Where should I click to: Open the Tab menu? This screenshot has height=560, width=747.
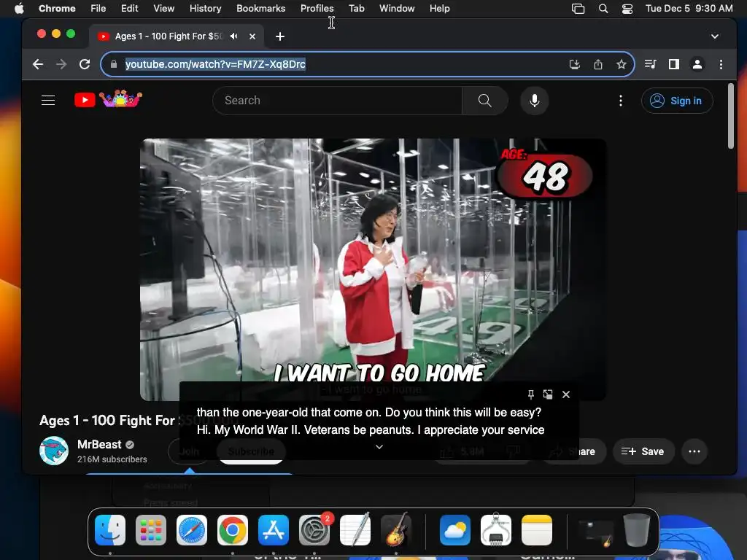click(356, 8)
